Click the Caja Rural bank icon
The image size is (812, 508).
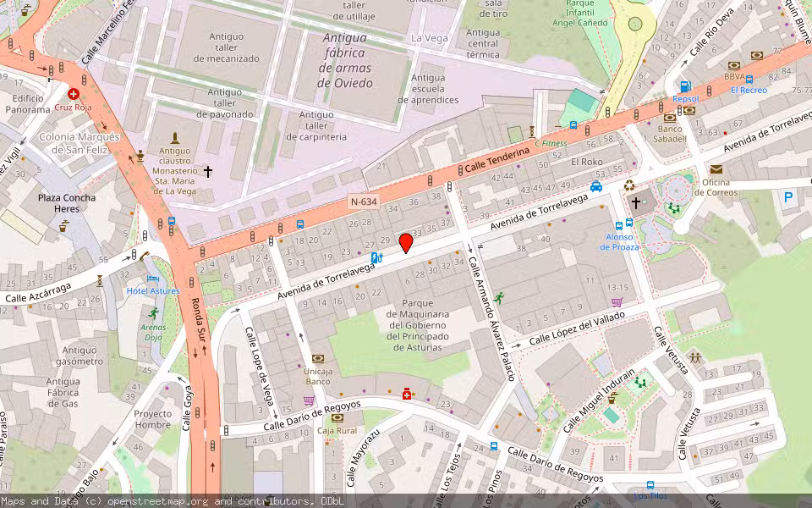pos(337,417)
